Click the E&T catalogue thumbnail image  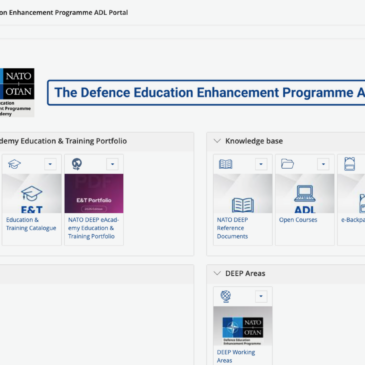(32, 193)
